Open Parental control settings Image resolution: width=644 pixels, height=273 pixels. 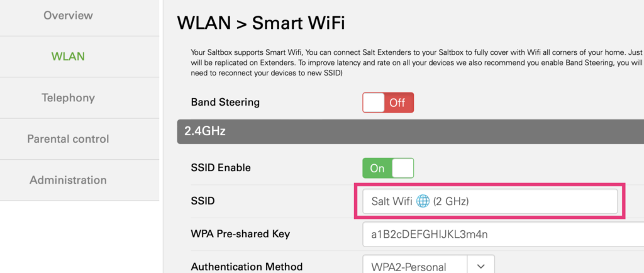(68, 139)
